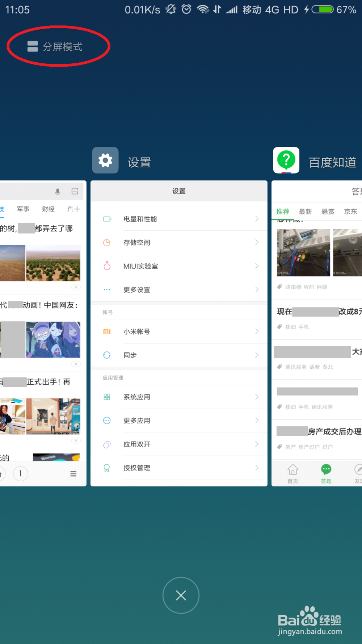362x644 pixels.
Task: Open the Settings app gear icon
Action: (x=105, y=160)
